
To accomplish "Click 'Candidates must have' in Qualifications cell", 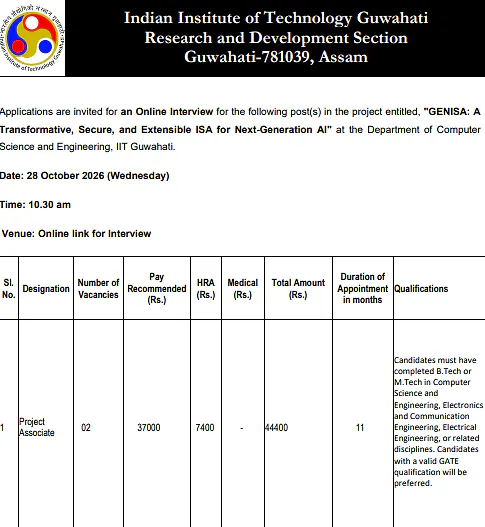I will pyautogui.click(x=435, y=360).
